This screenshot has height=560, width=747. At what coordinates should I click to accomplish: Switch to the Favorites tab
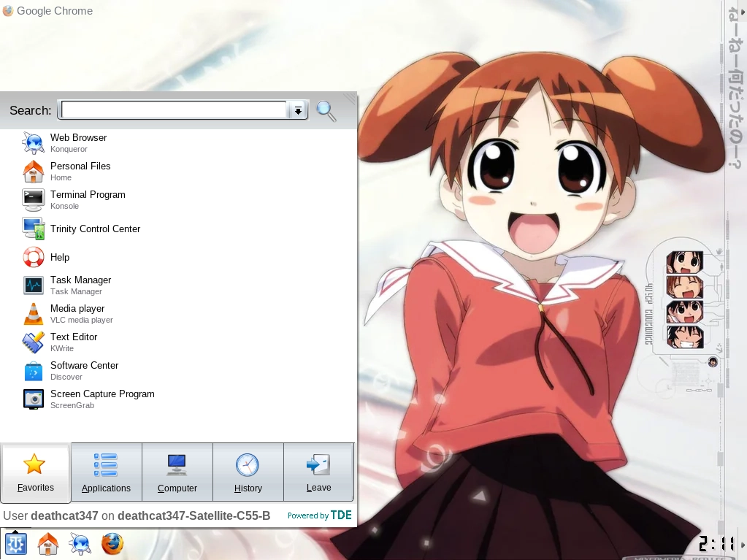click(36, 473)
